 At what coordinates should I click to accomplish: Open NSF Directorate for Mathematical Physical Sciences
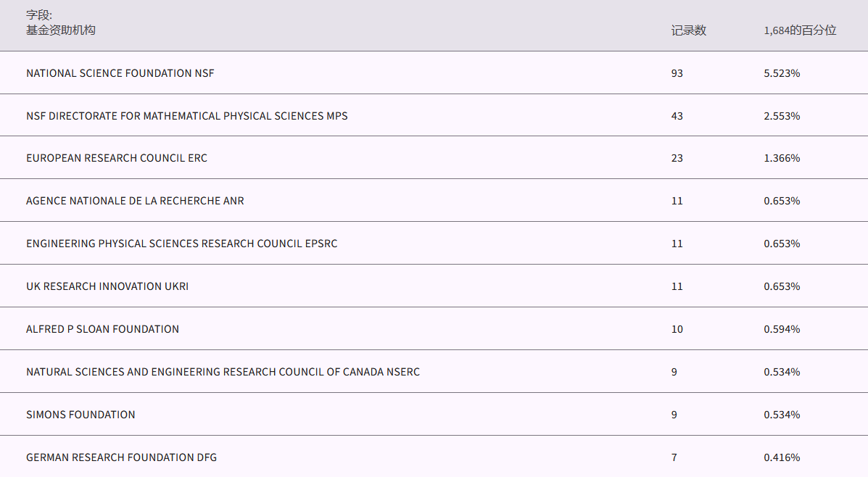[187, 116]
